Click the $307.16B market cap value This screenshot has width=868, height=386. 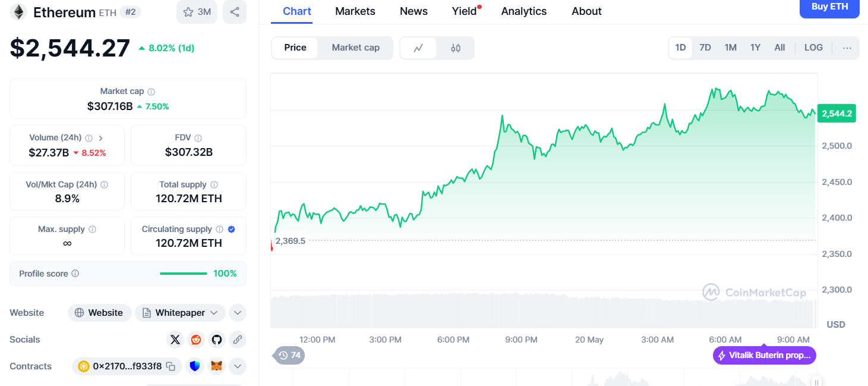(x=110, y=106)
